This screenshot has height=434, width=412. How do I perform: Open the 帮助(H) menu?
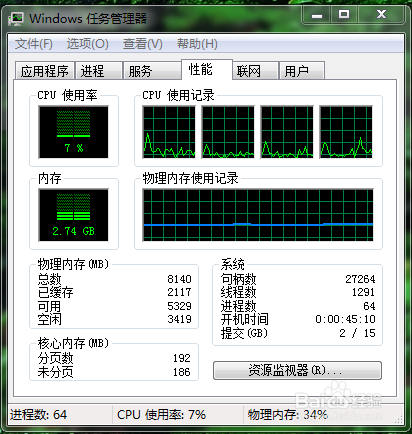[x=197, y=44]
